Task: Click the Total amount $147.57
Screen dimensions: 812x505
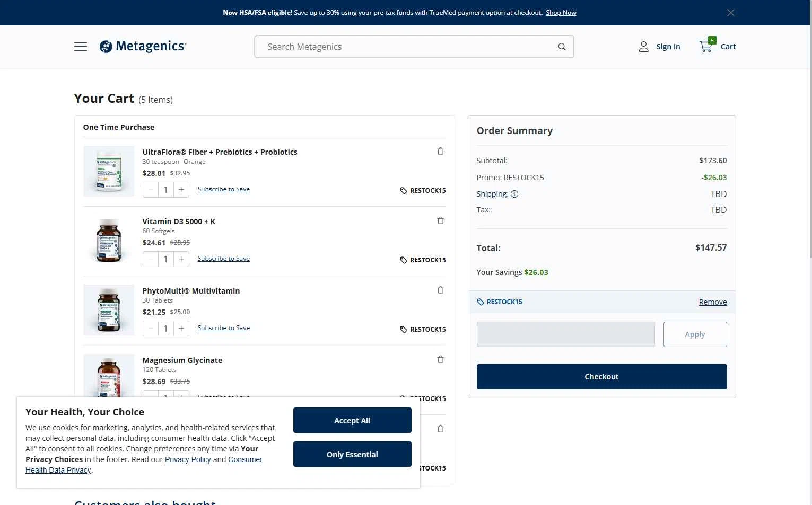Action: (711, 247)
